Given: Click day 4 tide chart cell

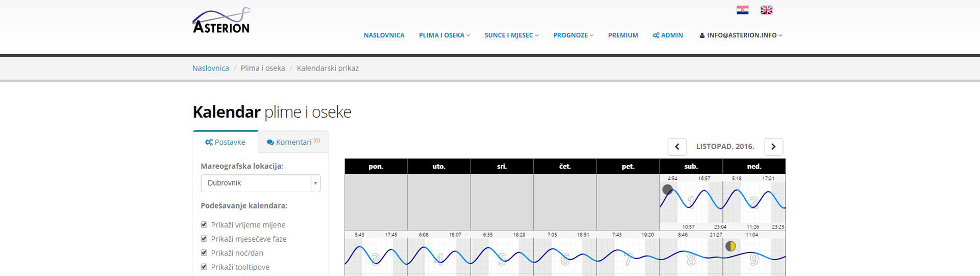Looking at the screenshot, I should (x=439, y=254).
